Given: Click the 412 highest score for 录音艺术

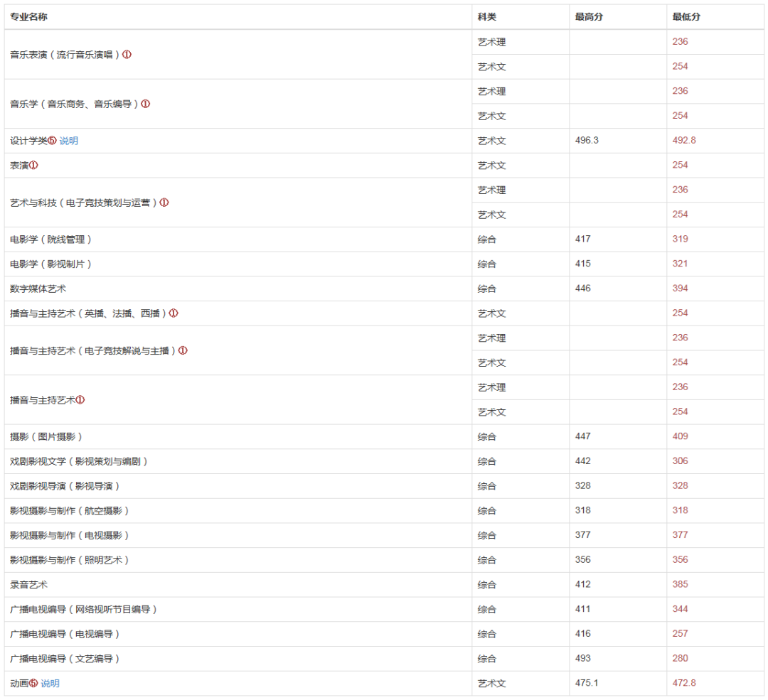Looking at the screenshot, I should [x=583, y=584].
